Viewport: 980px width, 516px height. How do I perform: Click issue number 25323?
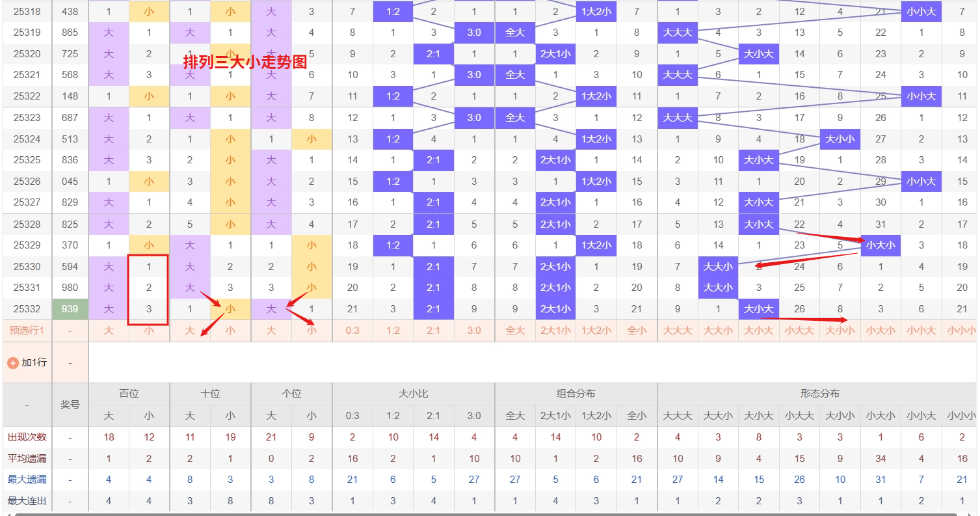(27, 118)
